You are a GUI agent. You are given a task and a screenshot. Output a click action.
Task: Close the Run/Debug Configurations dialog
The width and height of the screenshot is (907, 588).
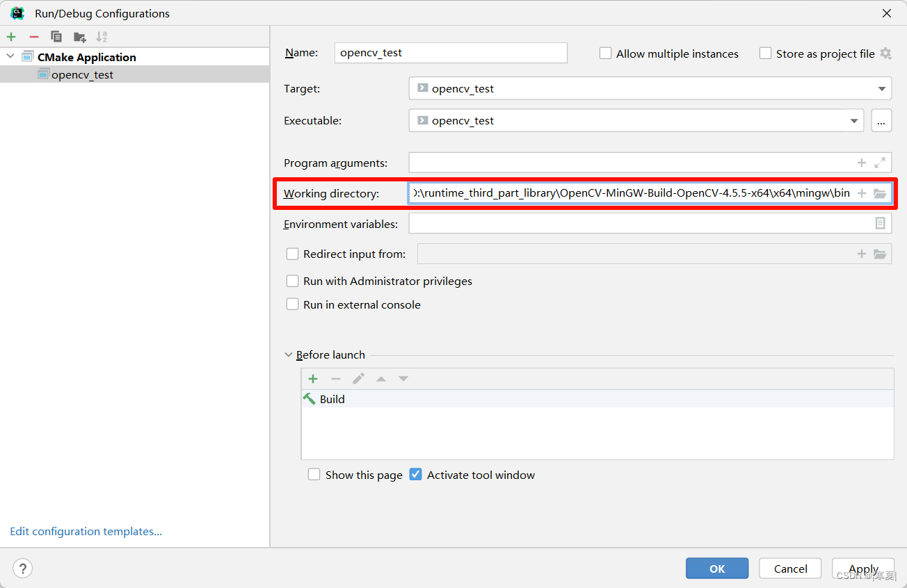coord(887,13)
